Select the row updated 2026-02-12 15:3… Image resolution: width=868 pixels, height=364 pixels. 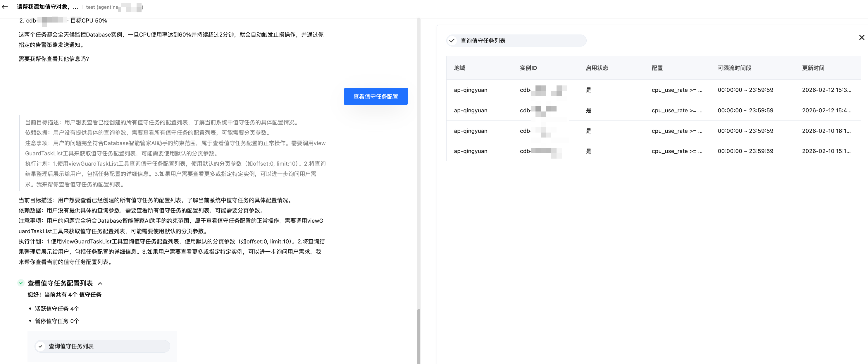pyautogui.click(x=826, y=90)
